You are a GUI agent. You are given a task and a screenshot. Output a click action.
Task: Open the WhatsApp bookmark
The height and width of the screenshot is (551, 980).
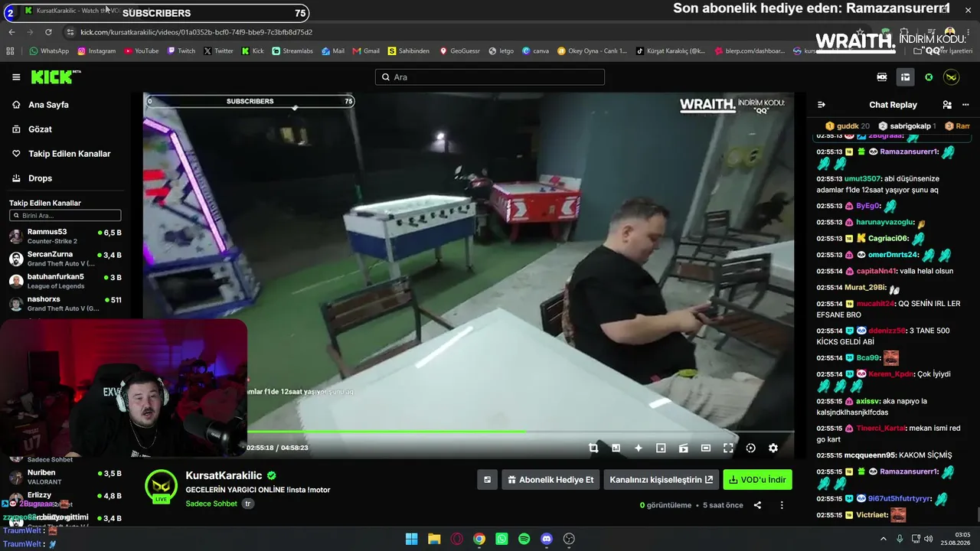[49, 51]
